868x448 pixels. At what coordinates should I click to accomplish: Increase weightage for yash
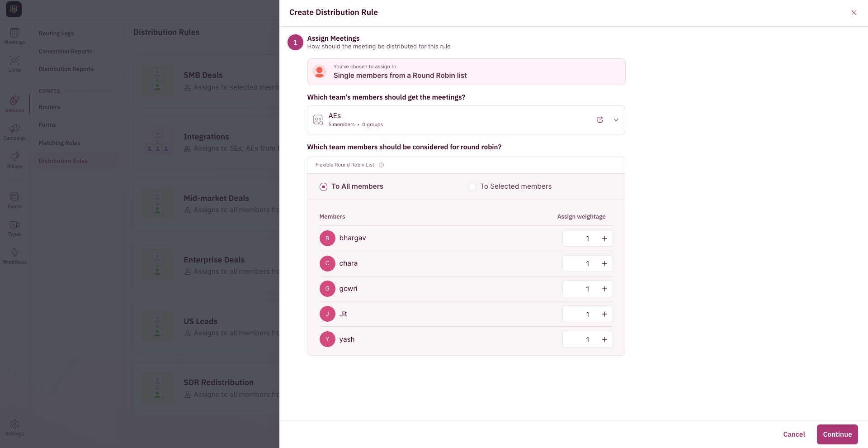click(x=604, y=339)
